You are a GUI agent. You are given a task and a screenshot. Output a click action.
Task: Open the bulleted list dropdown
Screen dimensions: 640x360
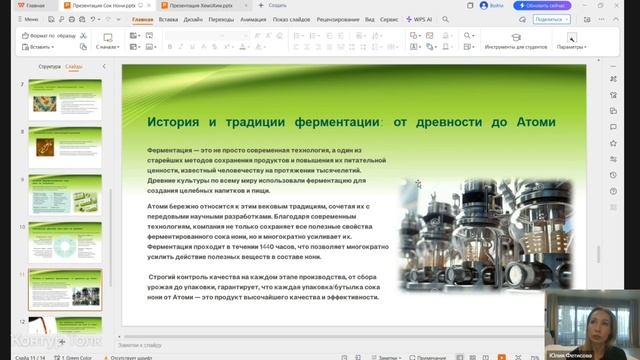tap(298, 36)
